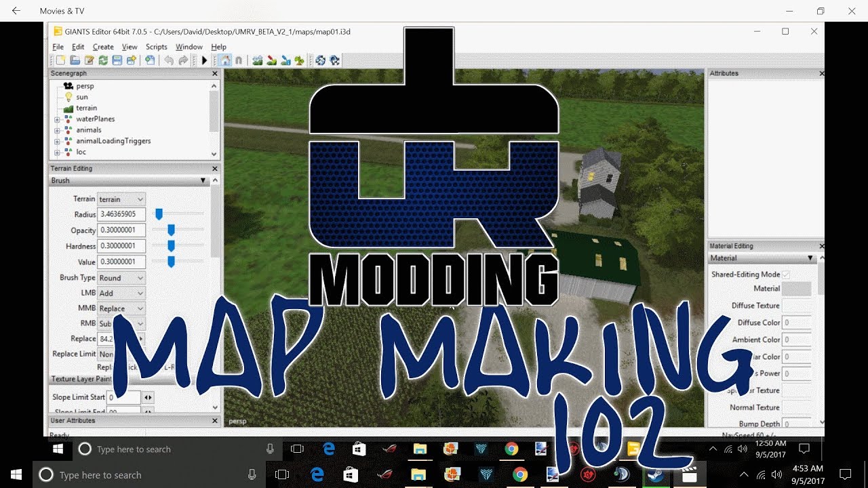Open the Create menu
868x488 pixels.
click(103, 47)
